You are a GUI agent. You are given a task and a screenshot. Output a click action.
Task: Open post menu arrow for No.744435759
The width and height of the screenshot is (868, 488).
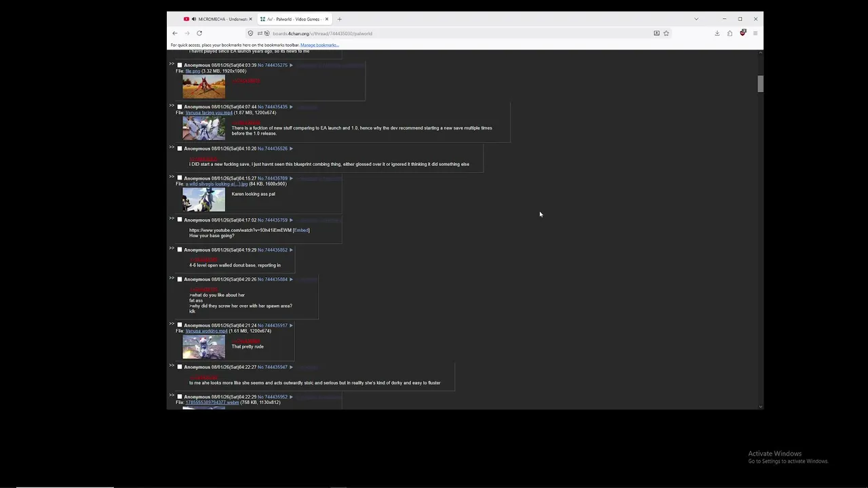[x=292, y=220]
